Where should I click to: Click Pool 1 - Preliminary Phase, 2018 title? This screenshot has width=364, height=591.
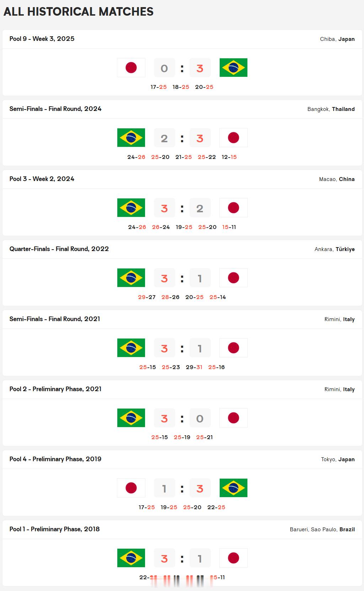[x=54, y=529]
